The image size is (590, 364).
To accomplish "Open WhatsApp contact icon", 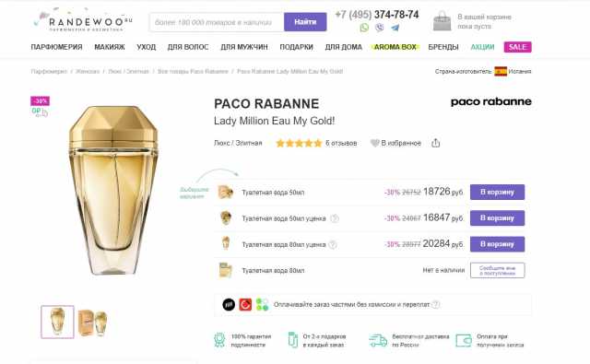I will [364, 28].
